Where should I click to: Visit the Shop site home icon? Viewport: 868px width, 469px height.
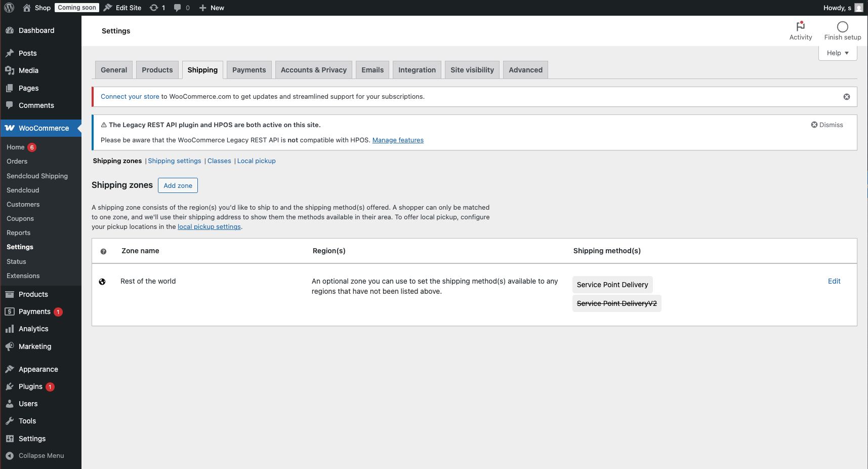(27, 8)
